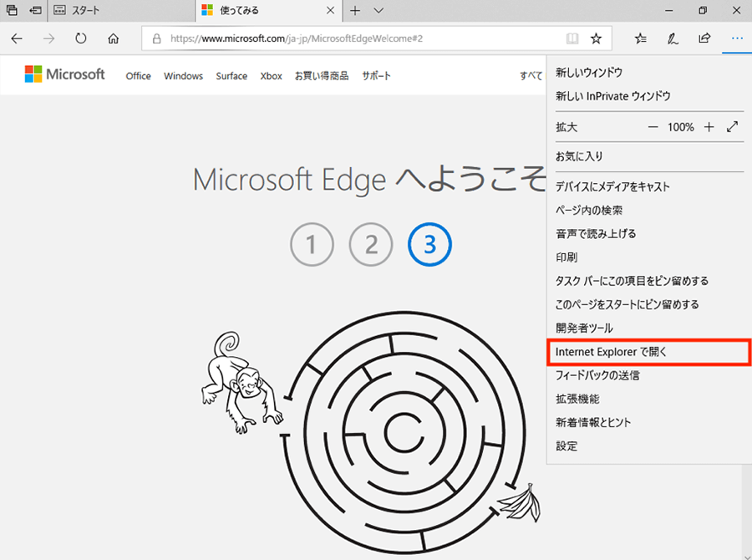Reload the page with Refresh icon
The width and height of the screenshot is (752, 560).
81,38
